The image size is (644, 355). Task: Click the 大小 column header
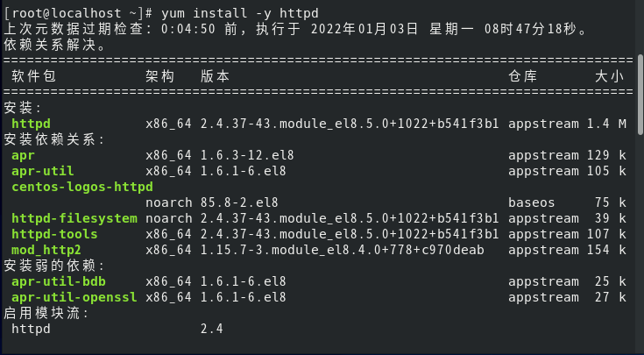point(610,76)
